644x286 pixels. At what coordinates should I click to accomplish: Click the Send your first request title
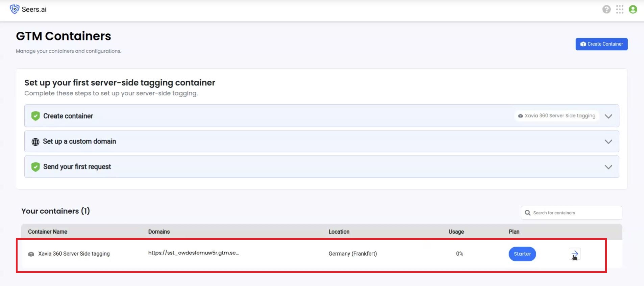(77, 167)
